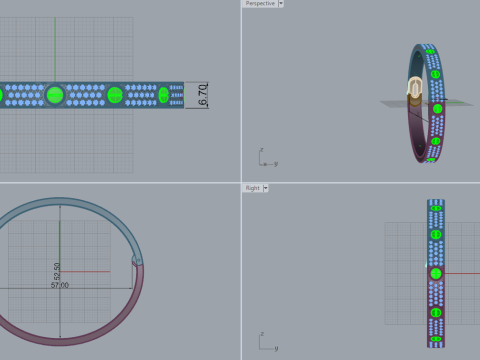The image size is (480, 360).
Task: Select the 52.50 dimension text
Action: (x=57, y=271)
